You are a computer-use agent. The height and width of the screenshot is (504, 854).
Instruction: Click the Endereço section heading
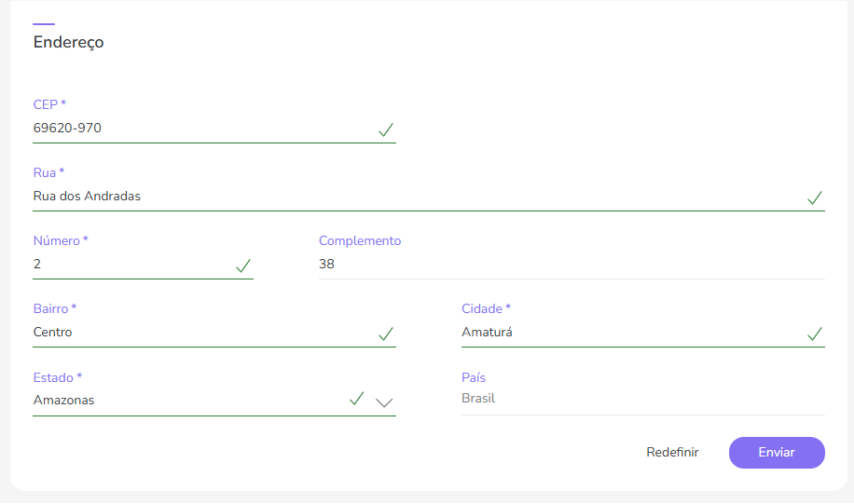click(69, 42)
